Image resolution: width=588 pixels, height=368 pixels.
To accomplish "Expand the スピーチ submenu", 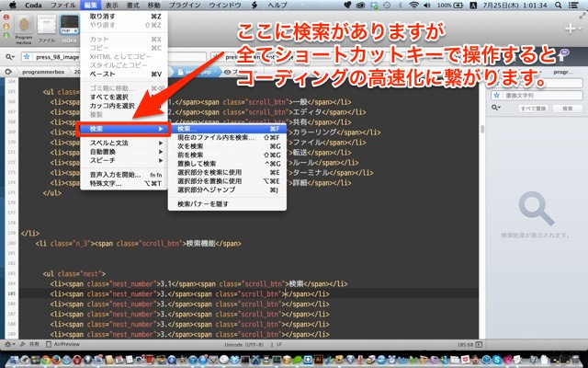I will point(124,160).
